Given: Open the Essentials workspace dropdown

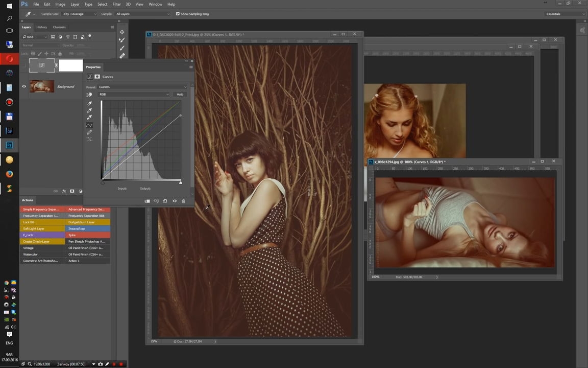Looking at the screenshot, I should pyautogui.click(x=565, y=14).
